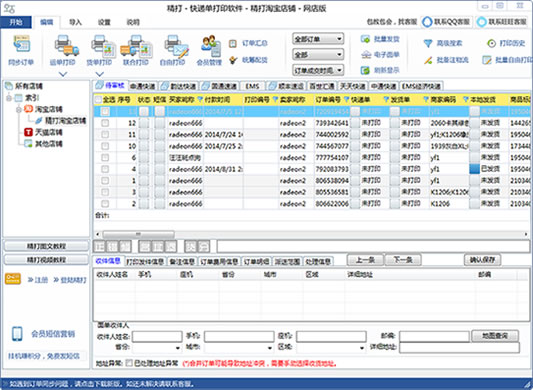The image size is (533, 390).
Task: Open the 订单明细 detail tab
Action: point(256,261)
